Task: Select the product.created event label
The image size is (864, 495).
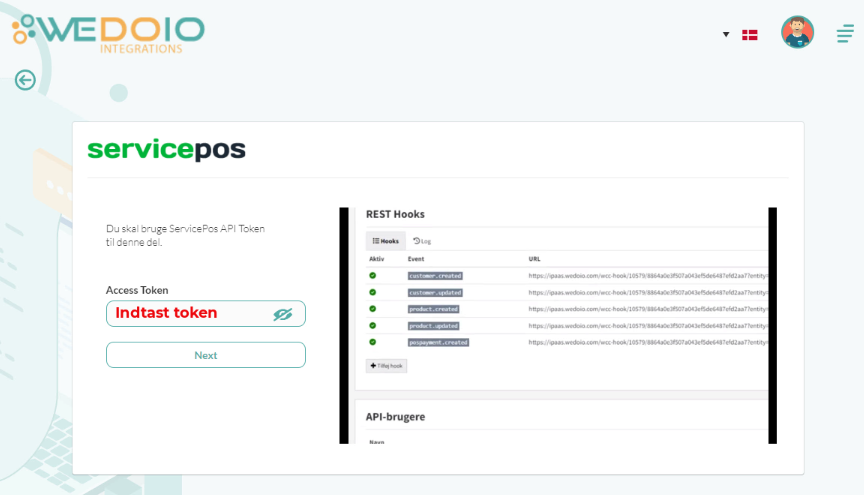Action: click(x=433, y=309)
